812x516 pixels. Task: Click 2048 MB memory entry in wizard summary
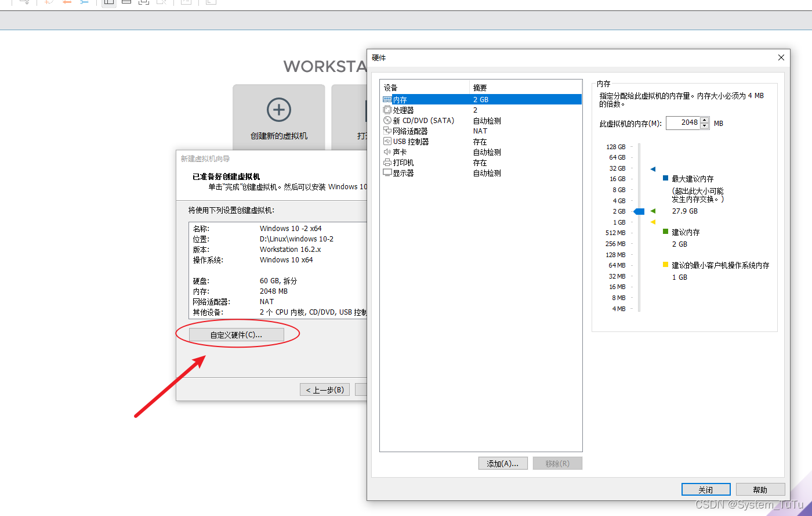click(274, 291)
